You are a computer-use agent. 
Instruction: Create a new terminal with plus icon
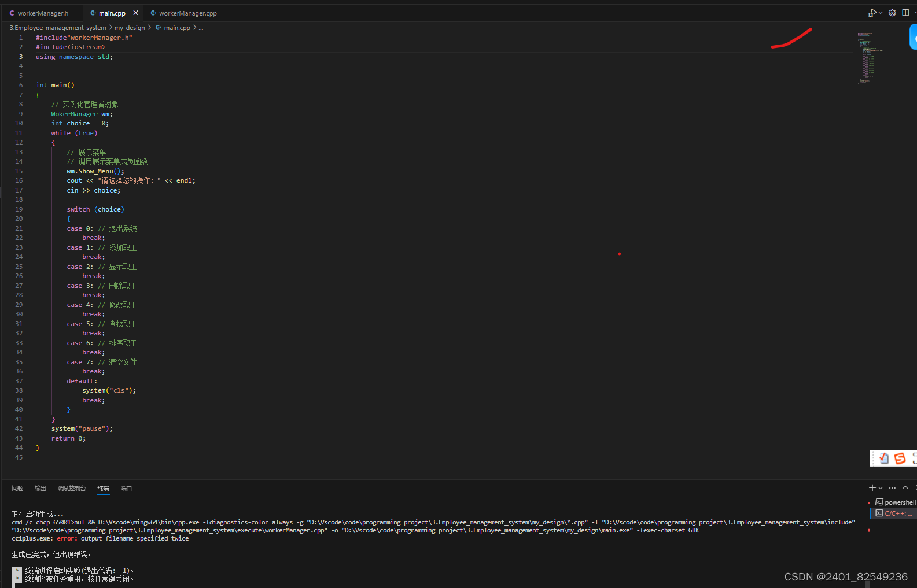tap(872, 488)
